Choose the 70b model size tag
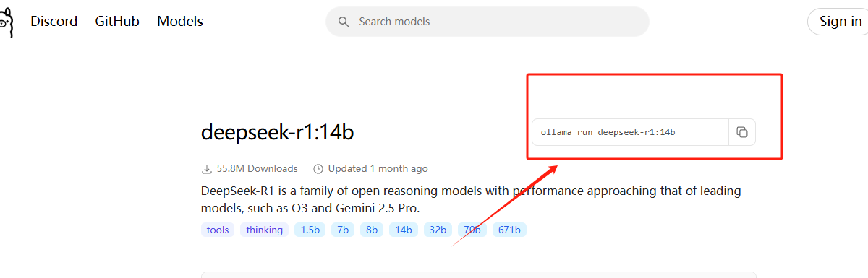Screen dimensions: 868x278 [x=472, y=230]
